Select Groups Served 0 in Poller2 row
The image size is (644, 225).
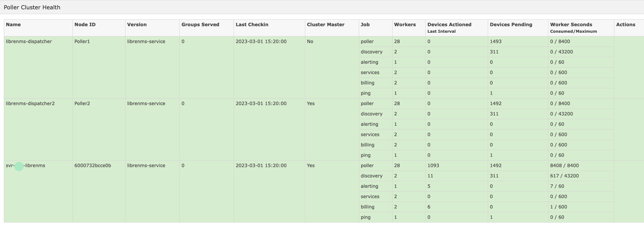pos(183,103)
